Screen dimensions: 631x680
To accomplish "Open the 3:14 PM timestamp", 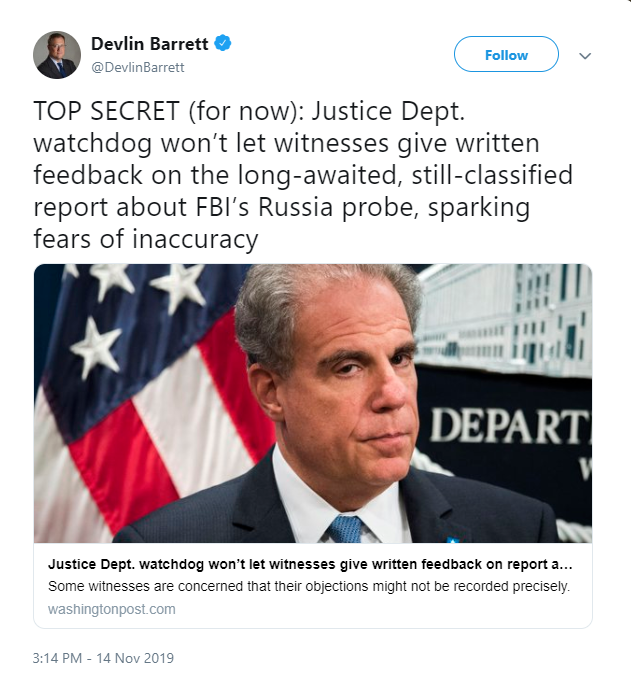I will (57, 658).
